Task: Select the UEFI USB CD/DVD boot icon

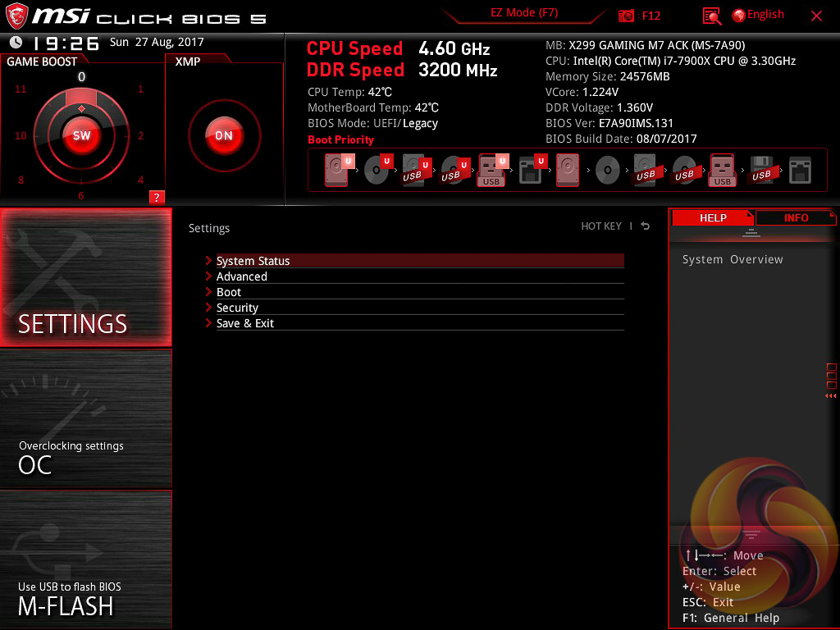Action: [x=454, y=170]
